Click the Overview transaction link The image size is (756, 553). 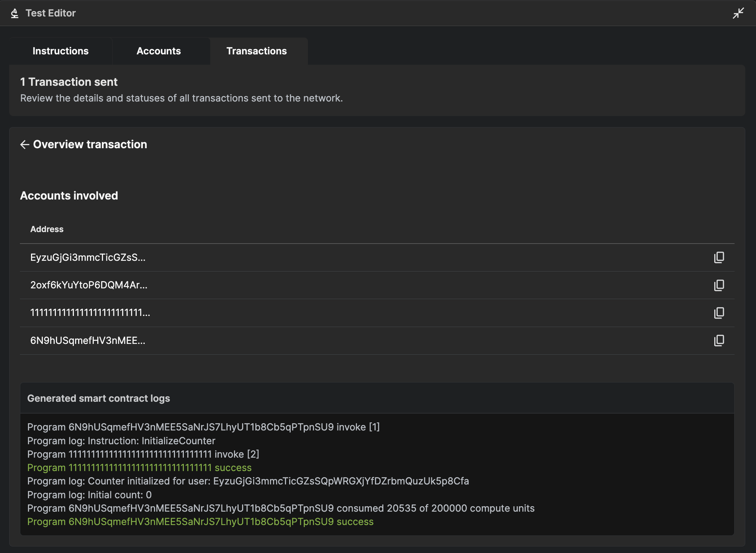coord(90,144)
